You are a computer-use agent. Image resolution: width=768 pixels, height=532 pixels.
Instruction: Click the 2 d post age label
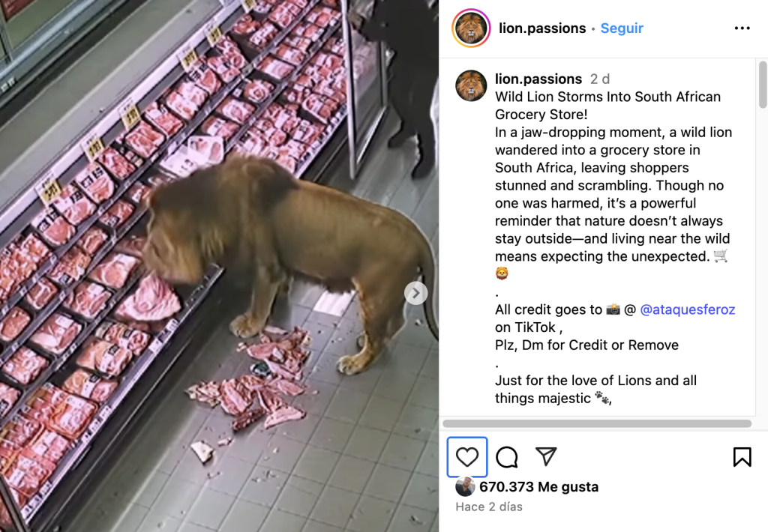click(600, 79)
